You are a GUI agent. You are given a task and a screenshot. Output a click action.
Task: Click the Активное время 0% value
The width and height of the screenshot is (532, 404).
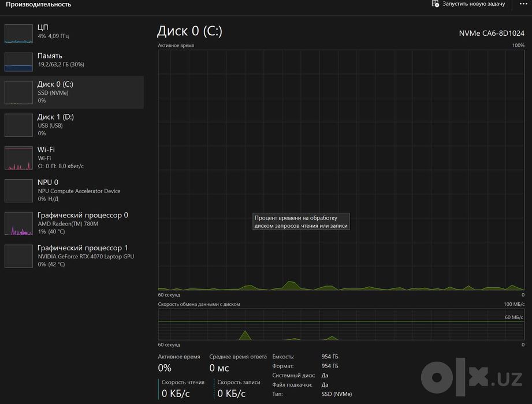[165, 368]
